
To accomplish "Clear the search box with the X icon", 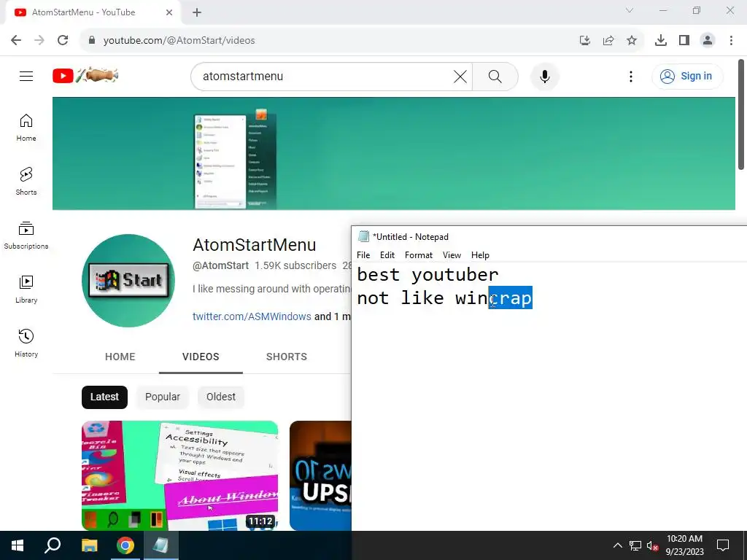I will tap(460, 76).
